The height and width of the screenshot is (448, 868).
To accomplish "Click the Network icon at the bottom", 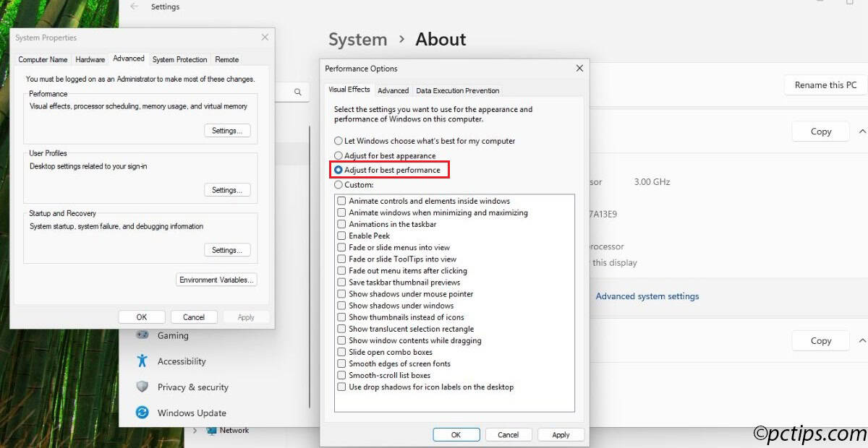I will click(212, 431).
